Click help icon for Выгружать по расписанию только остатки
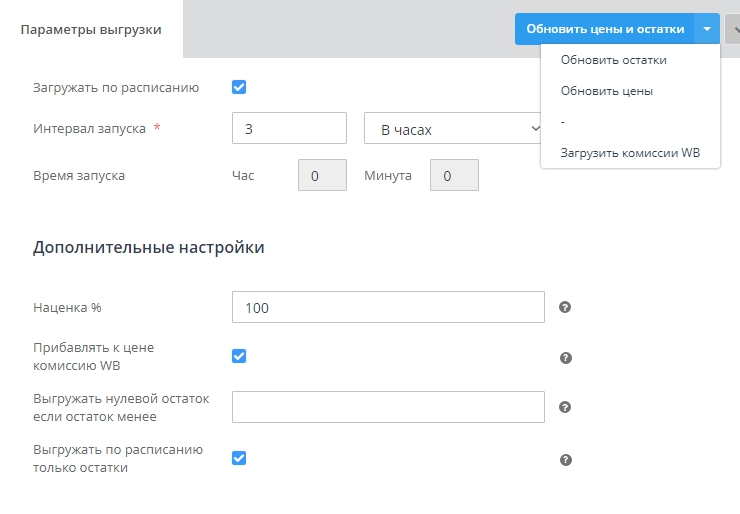740x514 pixels. coord(565,459)
